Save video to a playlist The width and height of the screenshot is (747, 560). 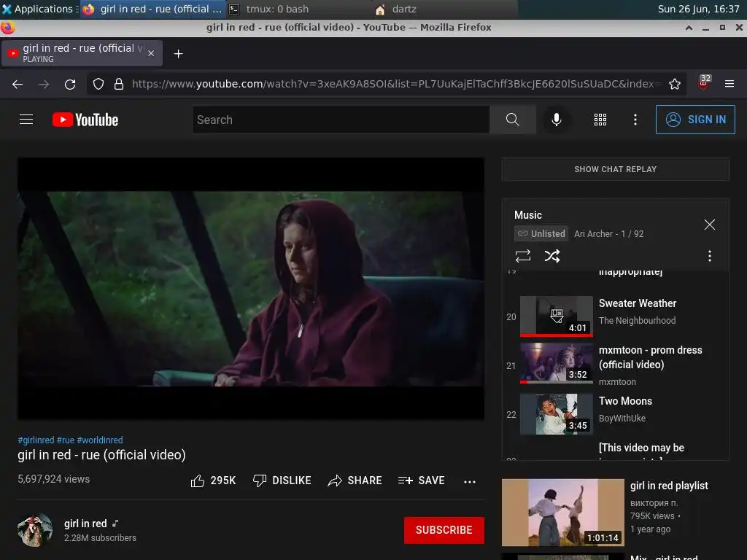[421, 481]
